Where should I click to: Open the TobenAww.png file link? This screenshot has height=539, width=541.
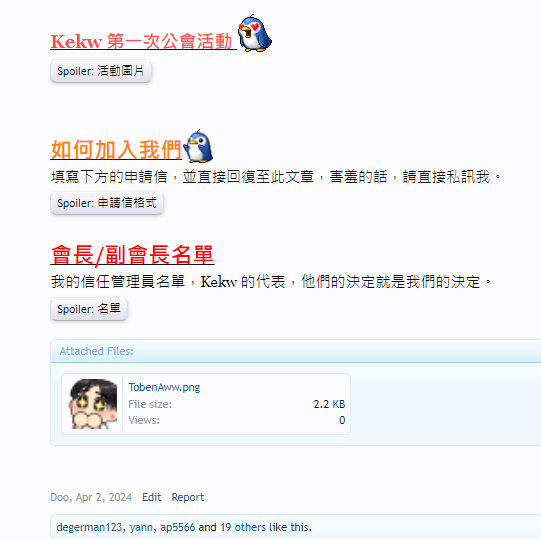pos(164,387)
